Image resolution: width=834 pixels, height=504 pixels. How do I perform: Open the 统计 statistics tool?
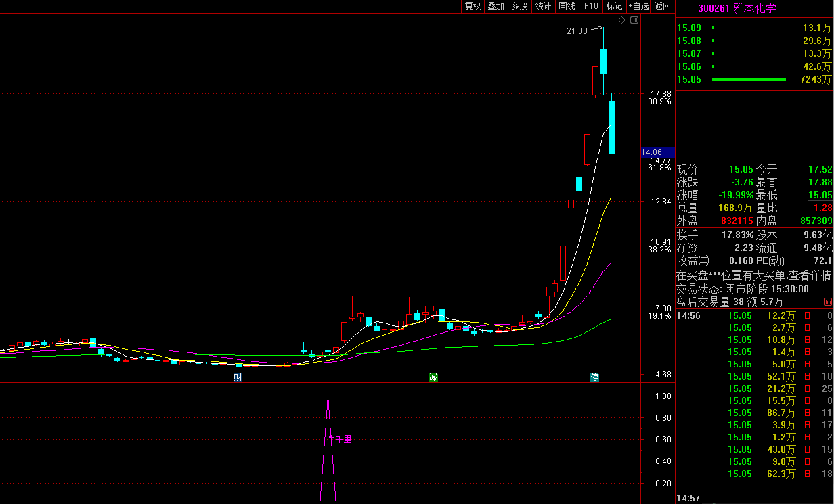click(542, 6)
